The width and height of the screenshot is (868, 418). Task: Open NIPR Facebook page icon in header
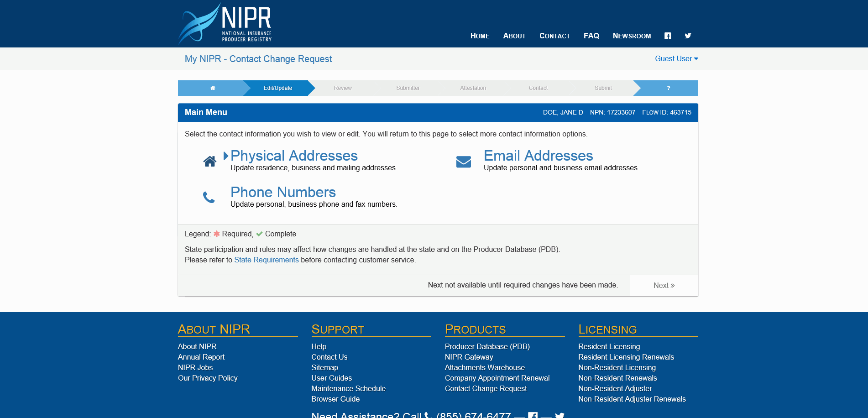coord(668,36)
